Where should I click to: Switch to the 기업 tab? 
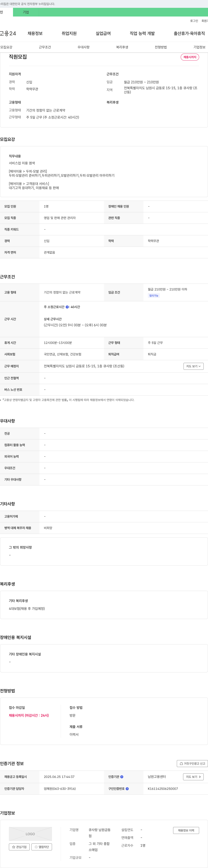tap(26, 12)
